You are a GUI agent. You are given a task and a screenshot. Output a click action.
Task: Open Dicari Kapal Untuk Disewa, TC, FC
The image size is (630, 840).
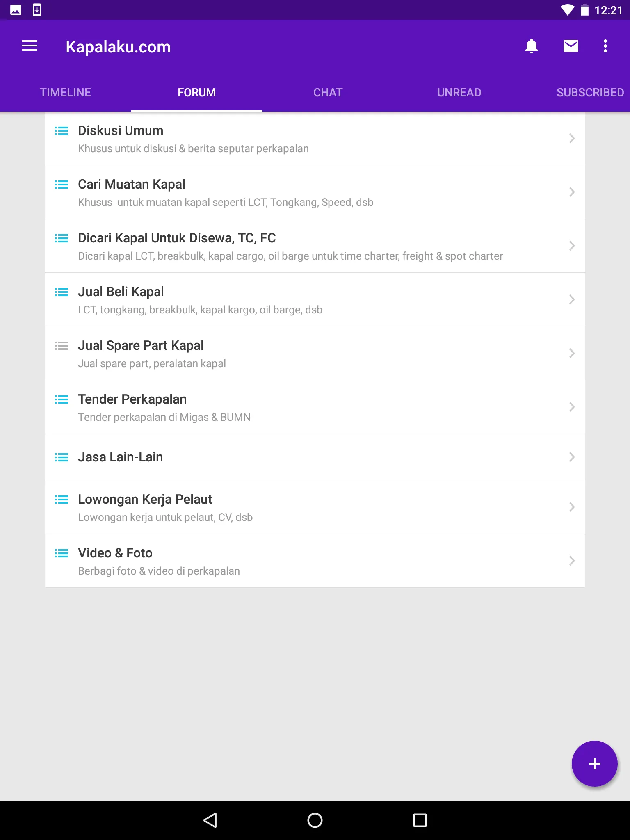177,238
